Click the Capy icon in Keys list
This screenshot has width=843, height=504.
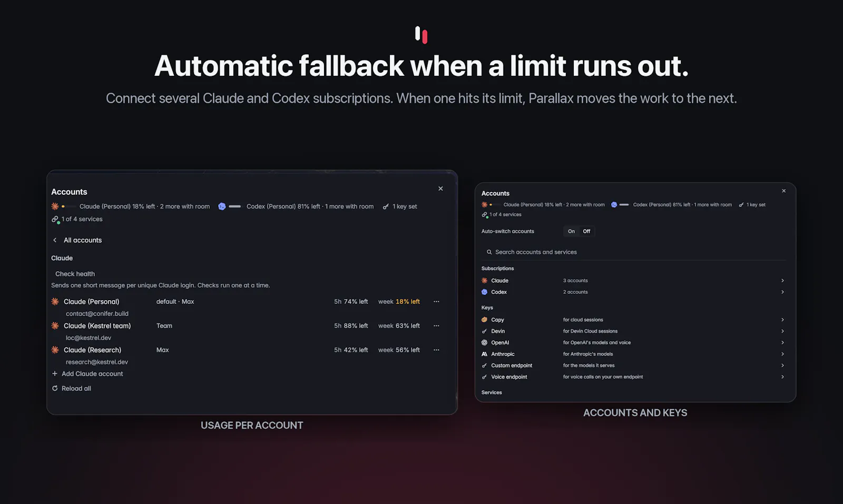(x=484, y=320)
